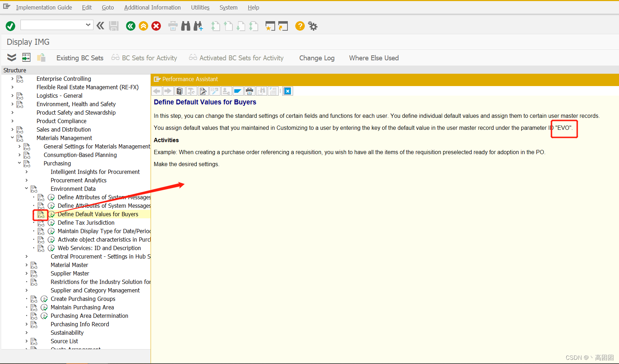Select Product Compliance tree item

click(61, 121)
